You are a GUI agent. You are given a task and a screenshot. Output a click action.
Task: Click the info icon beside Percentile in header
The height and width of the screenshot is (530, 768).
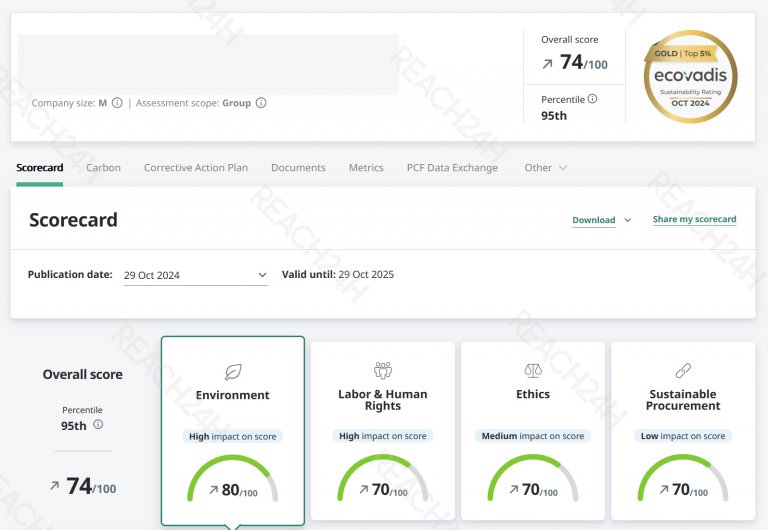pos(592,99)
